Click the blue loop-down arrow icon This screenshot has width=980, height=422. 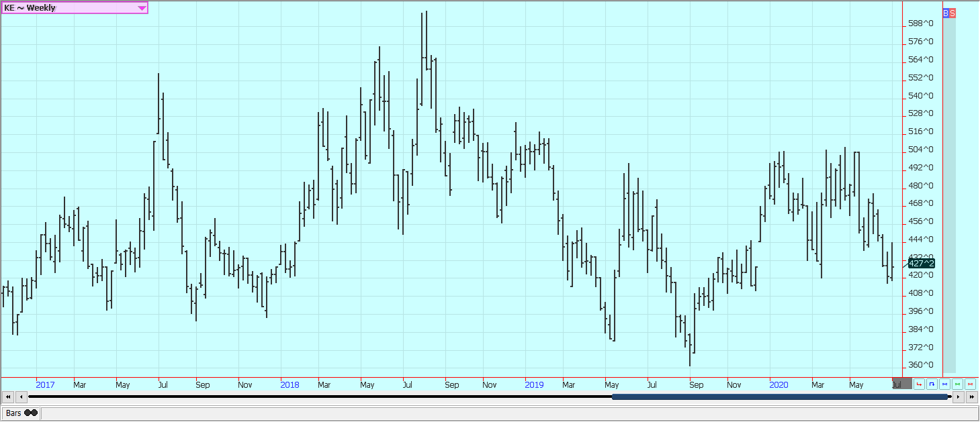point(932,384)
